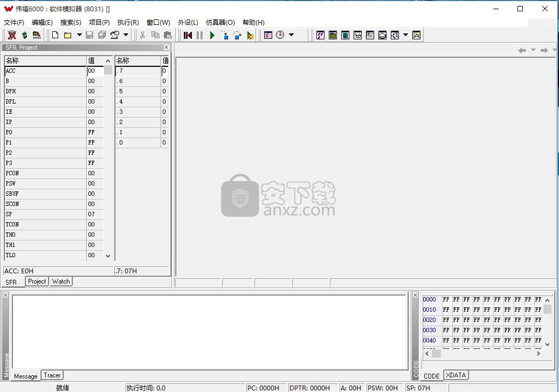The image size is (559, 392).
Task: Click the save all stacked disks icon
Action: 102,35
